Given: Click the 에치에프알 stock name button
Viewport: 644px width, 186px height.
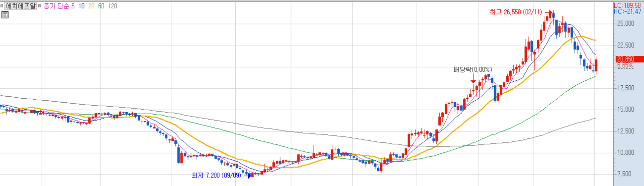Looking at the screenshot, I should [x=20, y=6].
